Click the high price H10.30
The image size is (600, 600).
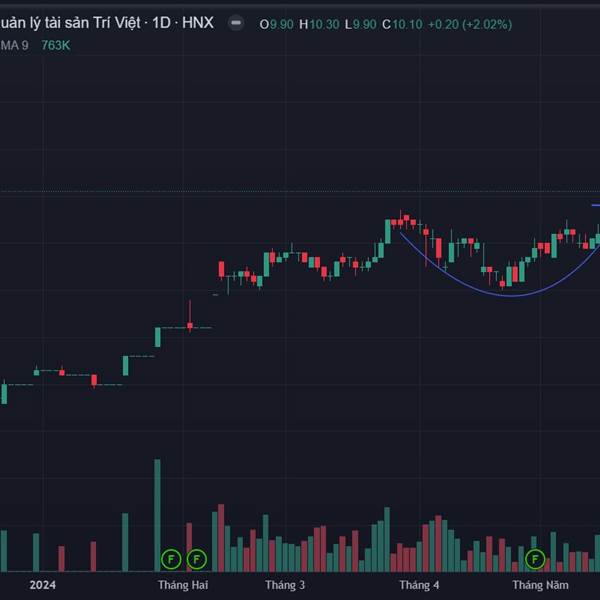(x=319, y=24)
